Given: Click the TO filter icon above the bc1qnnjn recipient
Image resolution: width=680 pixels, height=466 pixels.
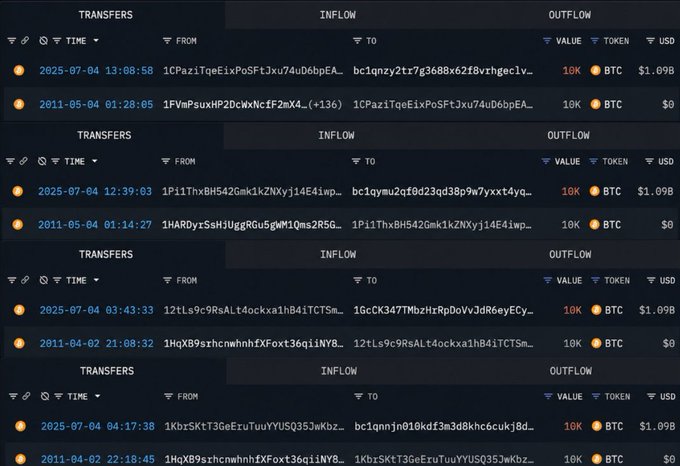Looking at the screenshot, I should coord(358,396).
